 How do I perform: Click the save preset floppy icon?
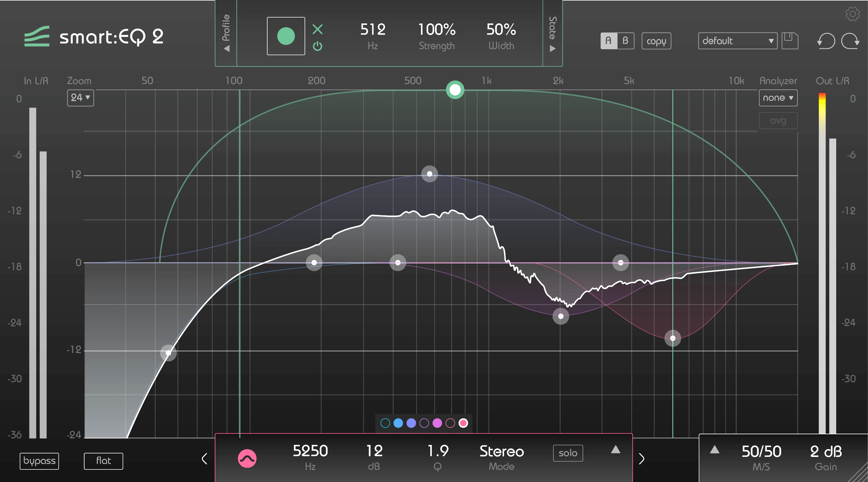click(789, 41)
